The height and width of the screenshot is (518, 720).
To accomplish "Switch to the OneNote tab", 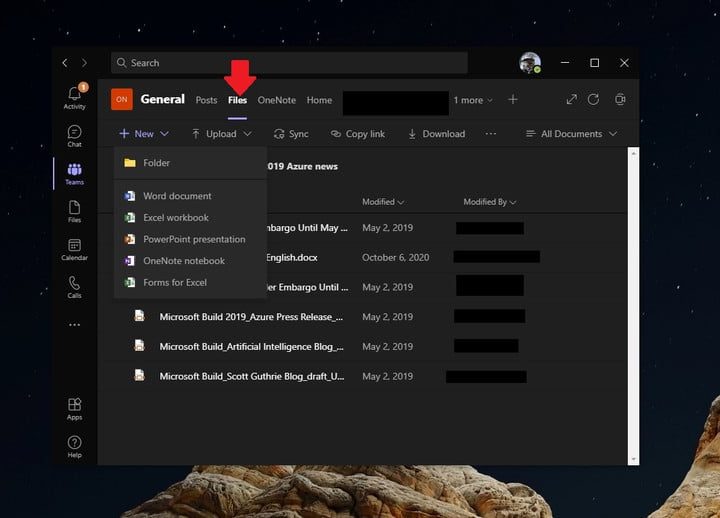I will click(276, 100).
